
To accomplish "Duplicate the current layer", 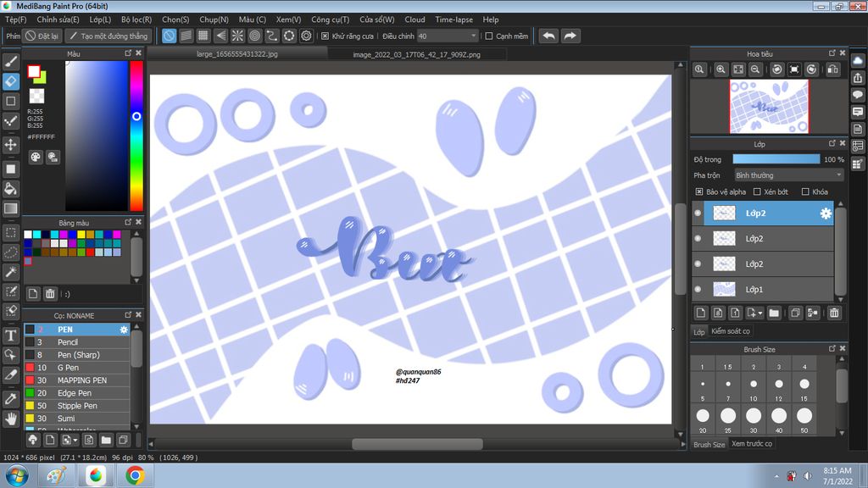I will 795,313.
